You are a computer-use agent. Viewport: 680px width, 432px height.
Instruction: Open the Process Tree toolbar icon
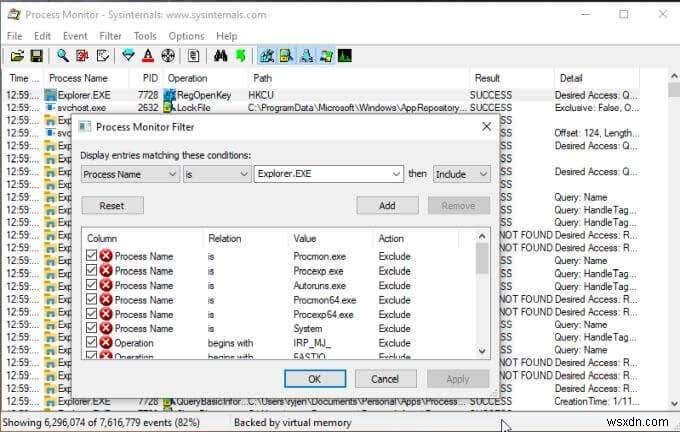193,56
